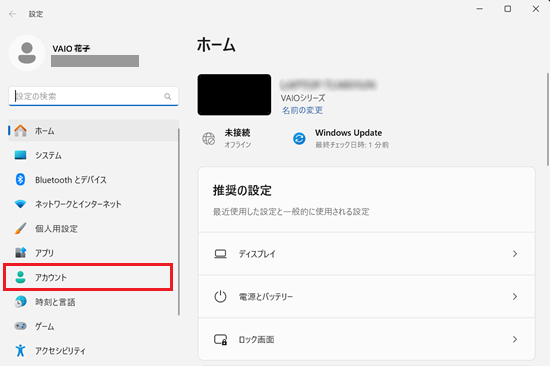Click the 名前の変更 link
Viewport: 550px width, 366px height.
[302, 110]
